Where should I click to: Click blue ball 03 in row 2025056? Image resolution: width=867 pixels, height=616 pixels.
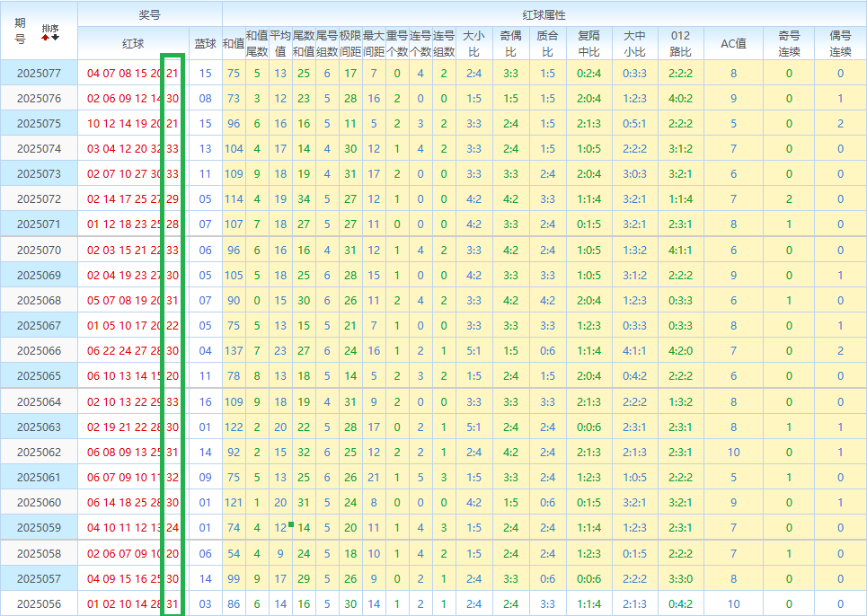tap(205, 603)
